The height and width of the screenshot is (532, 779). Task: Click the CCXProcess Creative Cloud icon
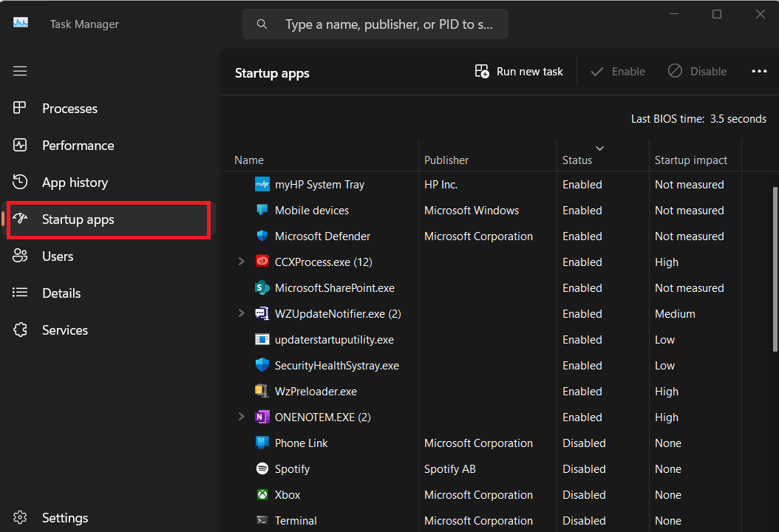[262, 262]
